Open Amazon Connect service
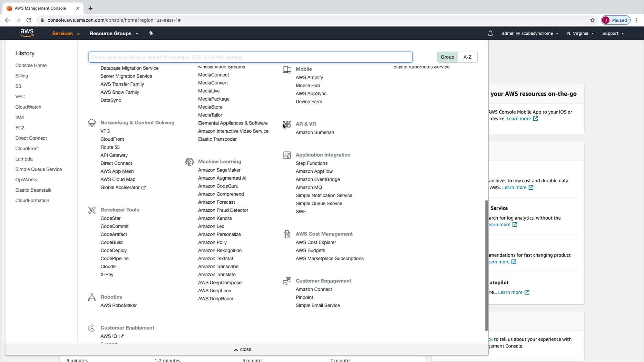 coord(314,290)
